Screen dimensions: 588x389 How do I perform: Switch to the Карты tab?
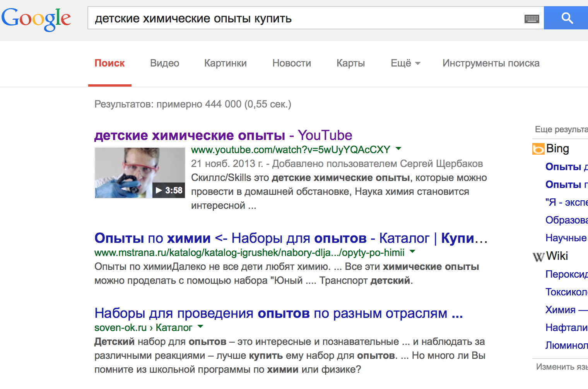point(350,63)
